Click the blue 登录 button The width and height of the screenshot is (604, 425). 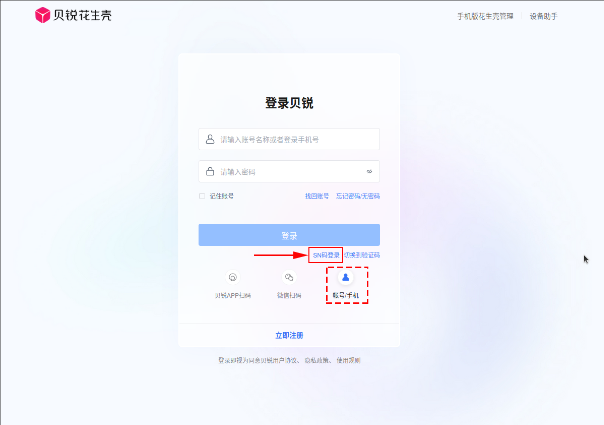(289, 235)
